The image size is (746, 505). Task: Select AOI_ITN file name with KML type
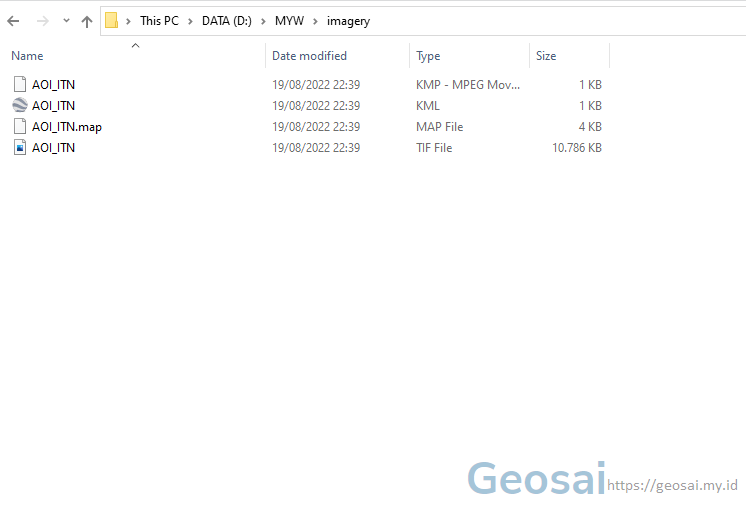coord(53,105)
